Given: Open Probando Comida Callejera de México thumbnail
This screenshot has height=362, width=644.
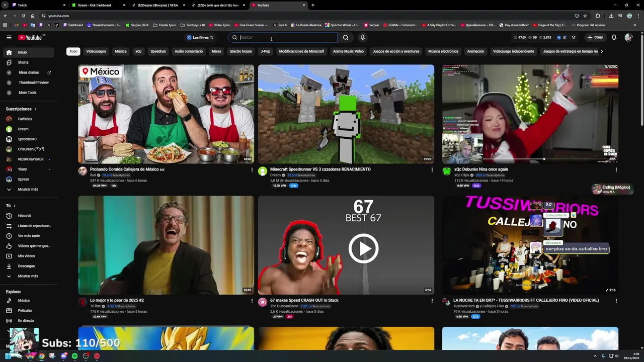Looking at the screenshot, I should click(166, 114).
